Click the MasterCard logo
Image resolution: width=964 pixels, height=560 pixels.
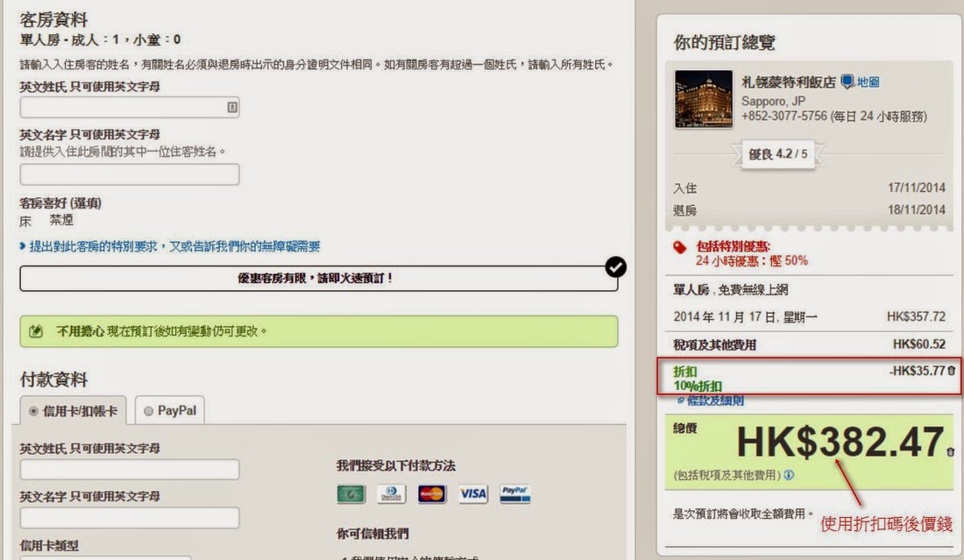(431, 494)
